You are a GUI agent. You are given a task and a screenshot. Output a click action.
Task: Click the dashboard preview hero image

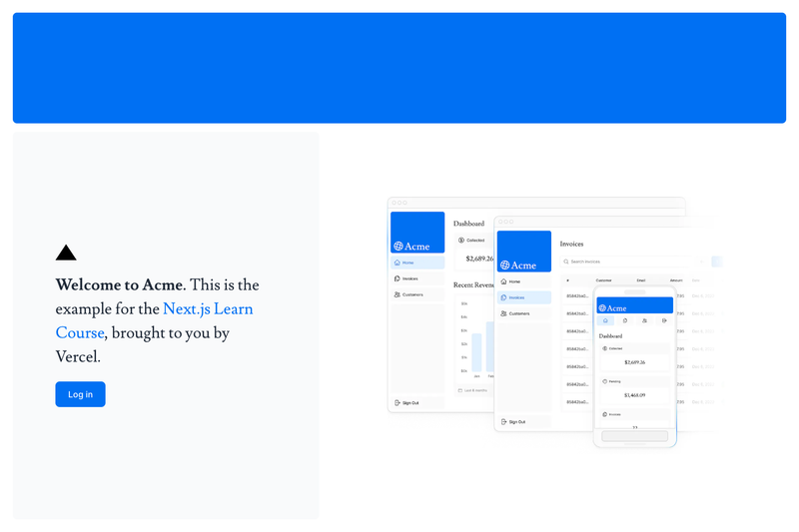[x=553, y=322]
